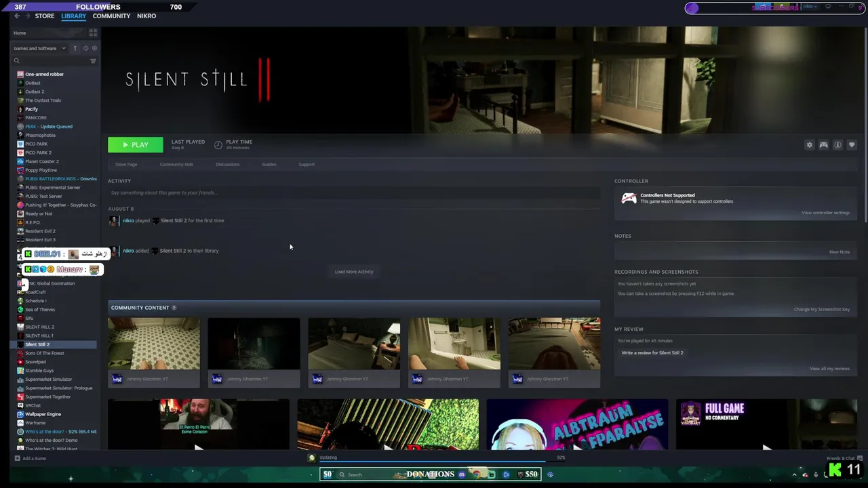Click the game info icon
Viewport: 868px width, 488px height.
837,145
